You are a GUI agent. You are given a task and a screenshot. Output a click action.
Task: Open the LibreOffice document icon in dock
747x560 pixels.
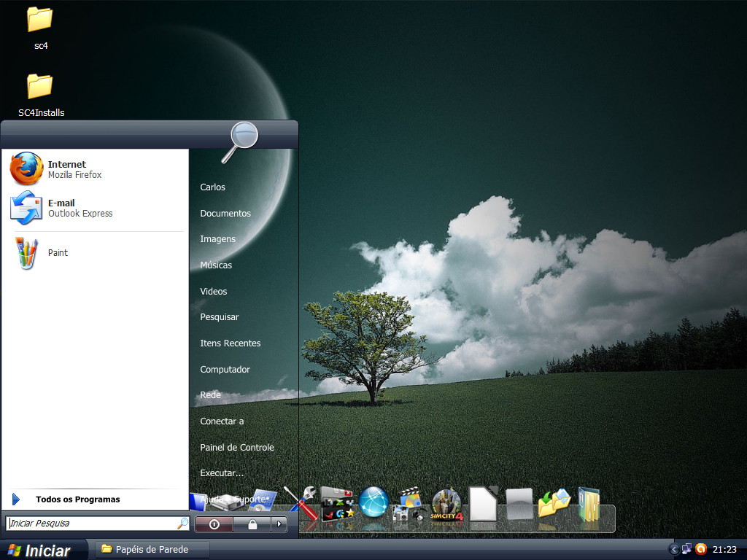tap(483, 504)
